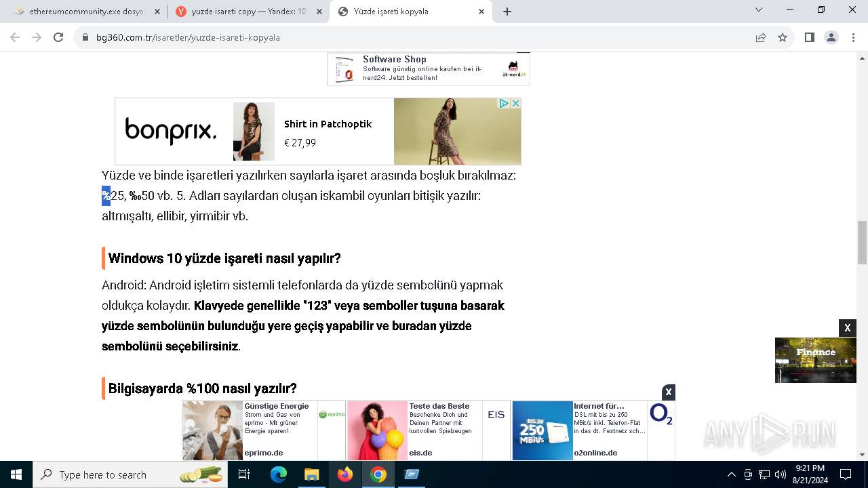Open the Chrome three-dot menu
The height and width of the screenshot is (488, 868).
(x=853, y=37)
